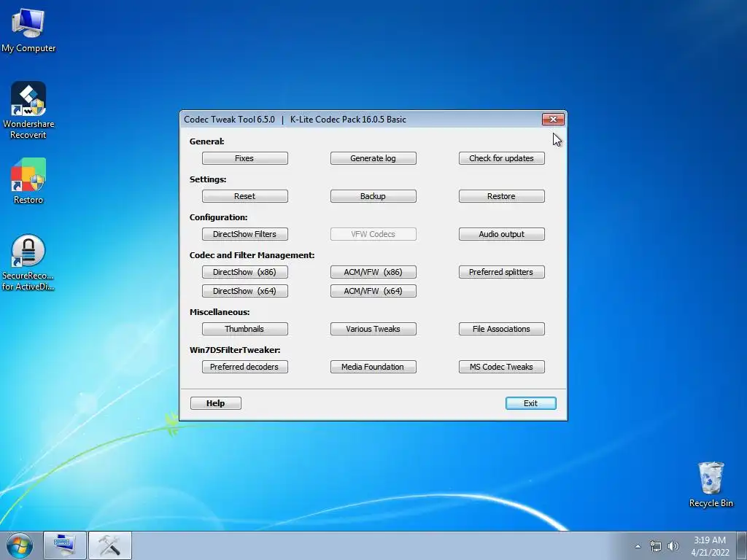Click the Fixes button
Viewport: 747px width, 560px height.
245,158
